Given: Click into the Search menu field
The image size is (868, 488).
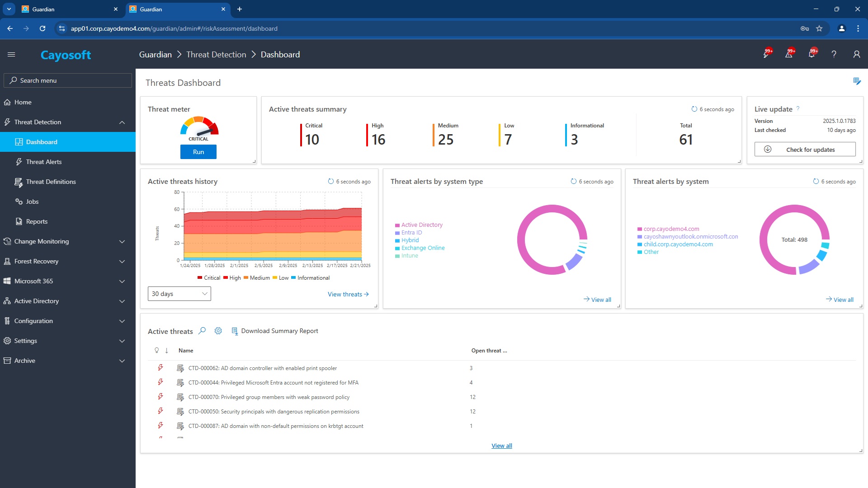Looking at the screenshot, I should (68, 80).
